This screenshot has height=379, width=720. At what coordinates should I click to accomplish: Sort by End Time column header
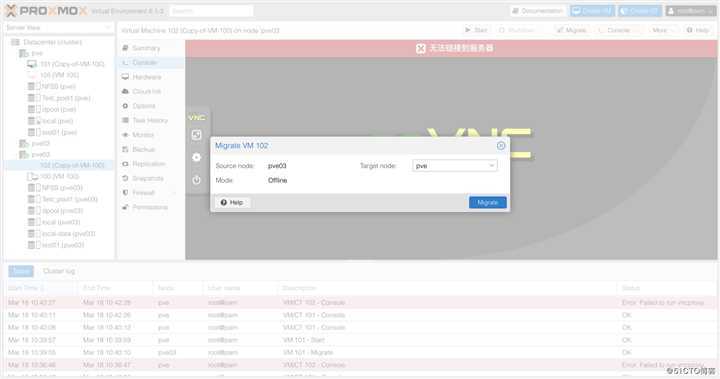(116, 288)
